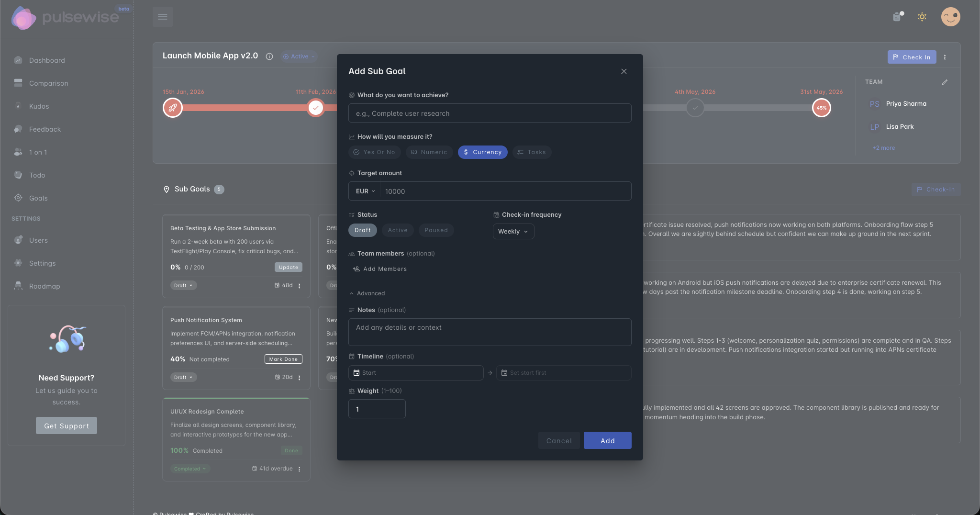Open the user avatar menu
Image resolution: width=980 pixels, height=515 pixels.
[950, 17]
